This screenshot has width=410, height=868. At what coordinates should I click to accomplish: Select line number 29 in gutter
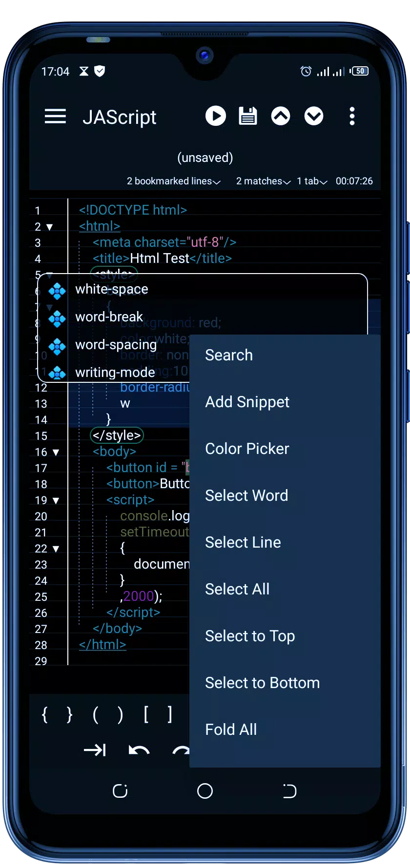click(41, 662)
